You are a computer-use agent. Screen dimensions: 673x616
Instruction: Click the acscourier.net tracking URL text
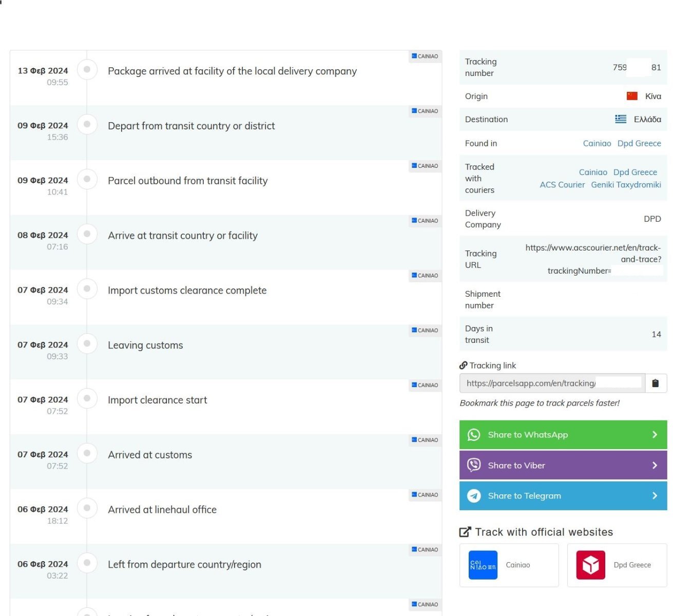tap(593, 259)
